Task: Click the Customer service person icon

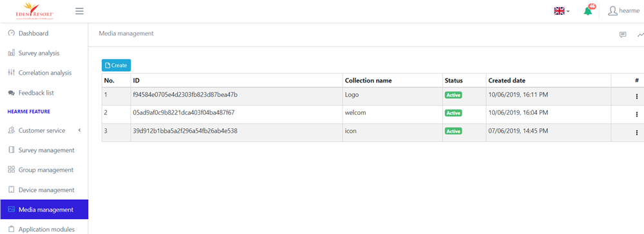Action: tap(12, 130)
